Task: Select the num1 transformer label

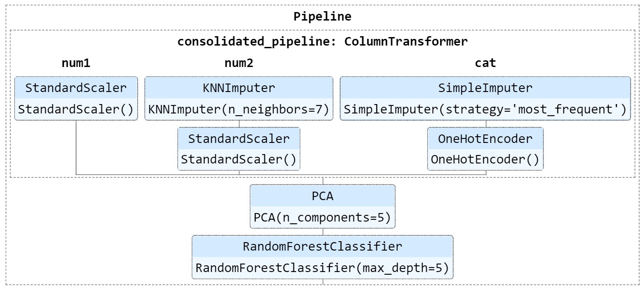Action: (x=76, y=63)
